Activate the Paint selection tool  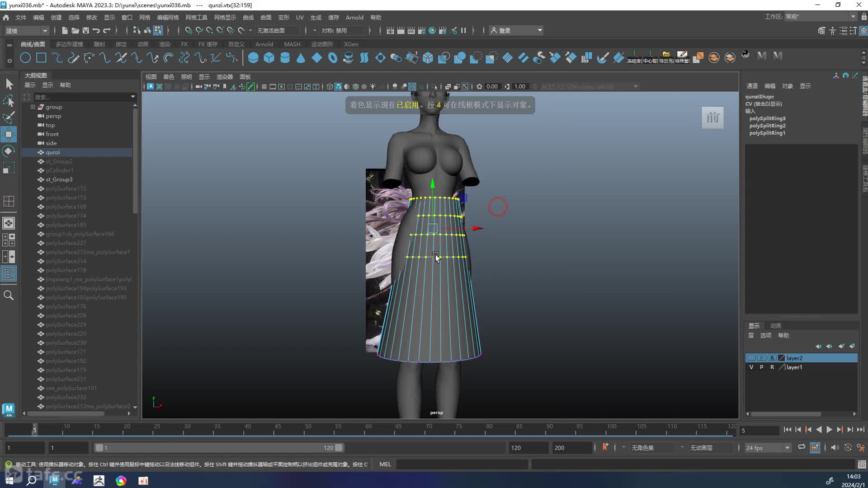pyautogui.click(x=9, y=117)
